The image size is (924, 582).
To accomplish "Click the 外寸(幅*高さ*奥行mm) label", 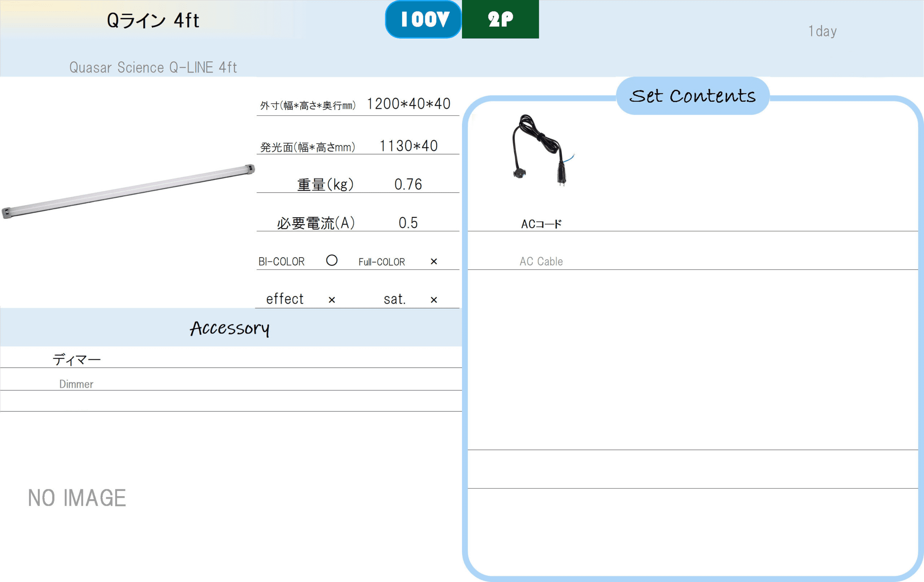I will [308, 105].
